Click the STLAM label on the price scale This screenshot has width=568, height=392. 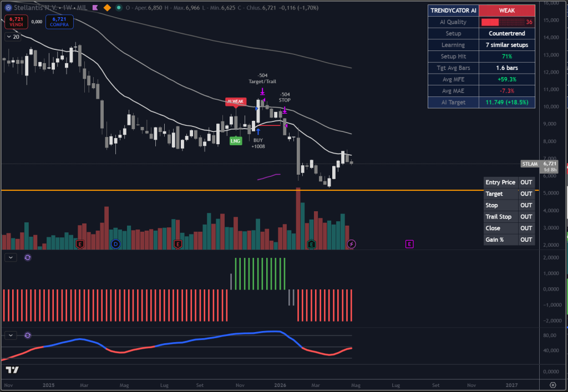pos(530,165)
